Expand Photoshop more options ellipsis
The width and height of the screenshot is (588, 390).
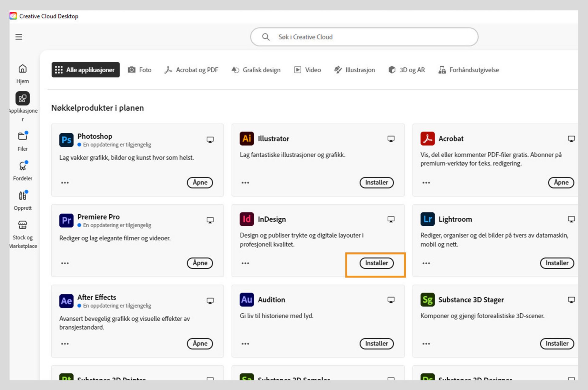(x=65, y=183)
